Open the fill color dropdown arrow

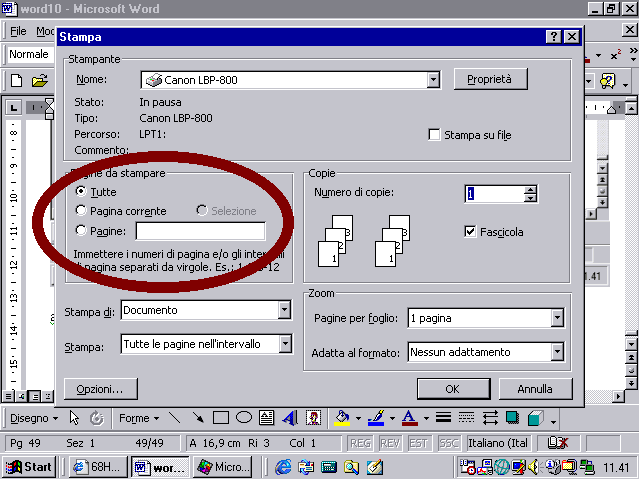coord(358,418)
